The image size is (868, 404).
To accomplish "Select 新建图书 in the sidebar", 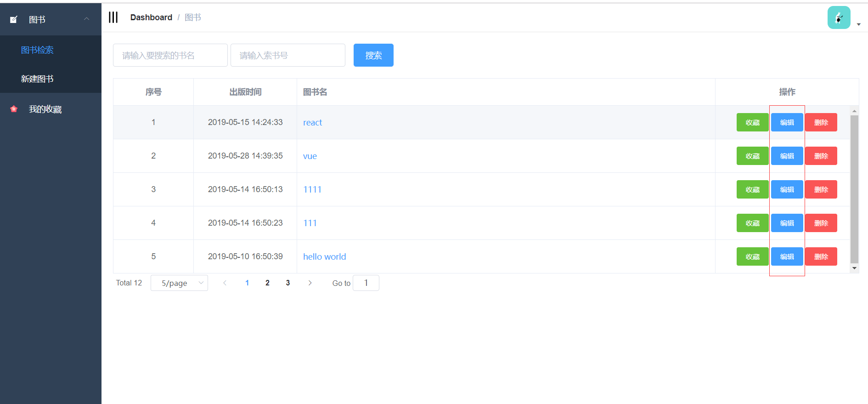I will pos(37,79).
